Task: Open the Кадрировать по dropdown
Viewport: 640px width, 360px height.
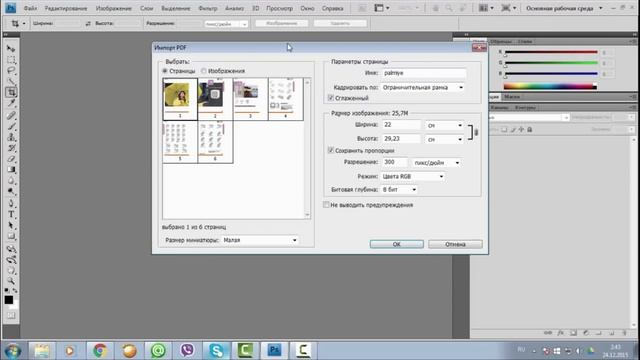Action: pyautogui.click(x=422, y=87)
